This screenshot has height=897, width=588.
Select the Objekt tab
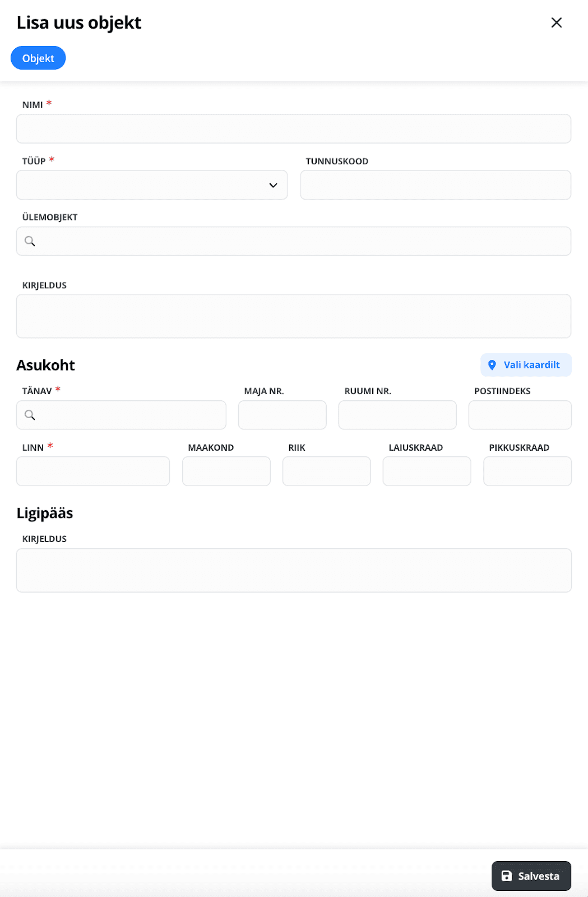click(x=38, y=58)
